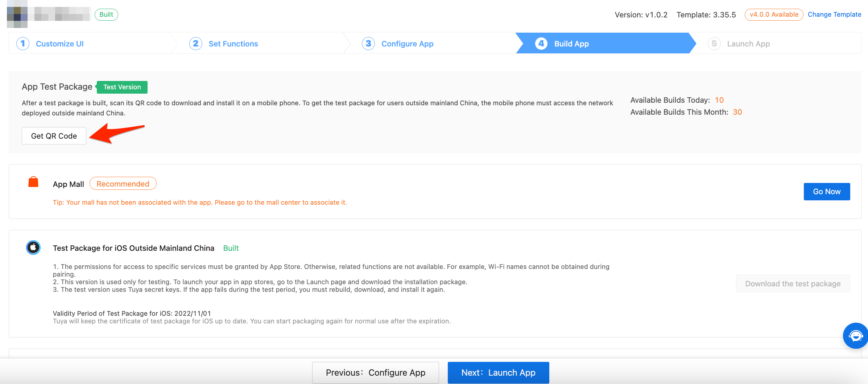Click the green Test Version badge

pos(122,87)
